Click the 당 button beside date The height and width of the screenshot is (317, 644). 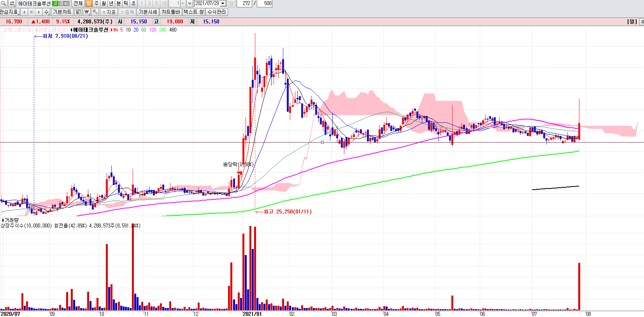coord(231,4)
